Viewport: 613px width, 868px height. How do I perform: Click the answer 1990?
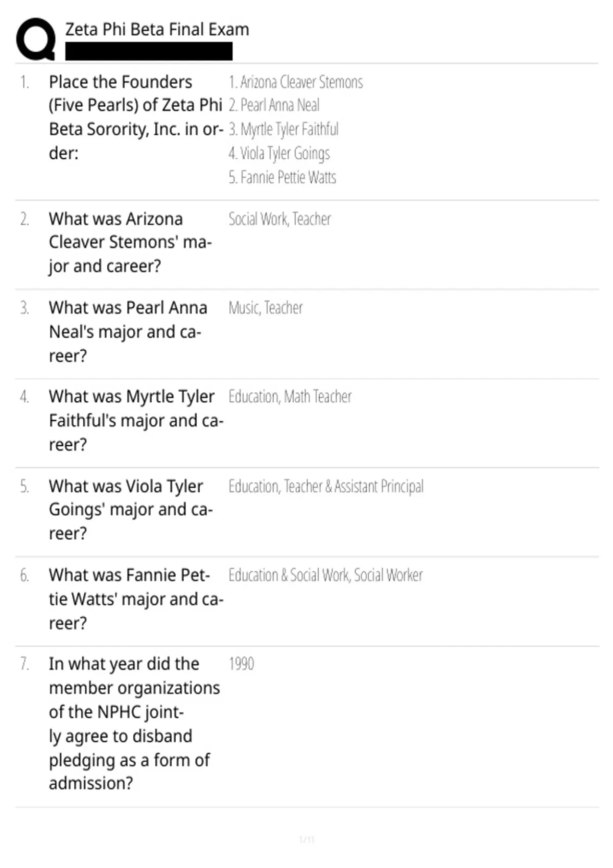coord(241,664)
